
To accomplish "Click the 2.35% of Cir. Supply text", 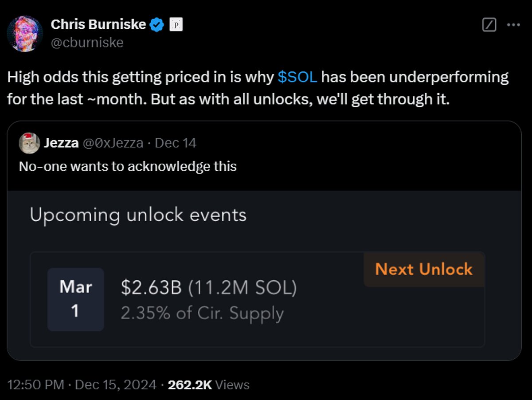I will point(202,314).
